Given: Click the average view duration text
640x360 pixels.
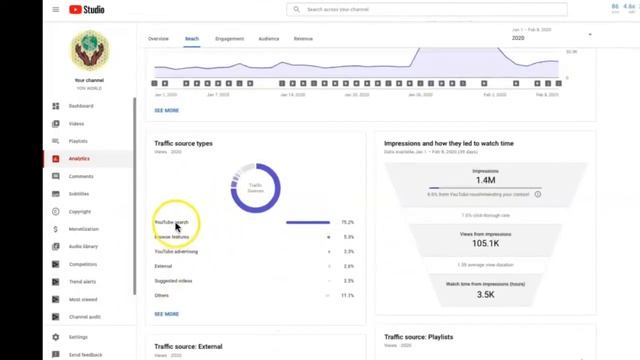Looking at the screenshot, I should point(485,265).
